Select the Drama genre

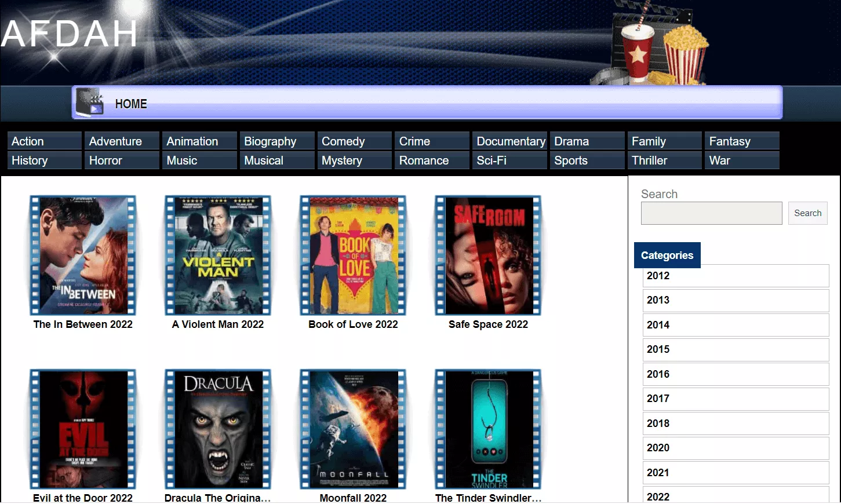click(x=588, y=141)
